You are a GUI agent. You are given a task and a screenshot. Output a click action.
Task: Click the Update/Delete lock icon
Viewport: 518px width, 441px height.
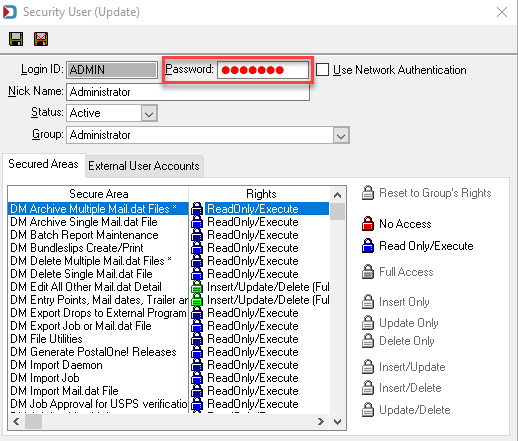coord(368,410)
